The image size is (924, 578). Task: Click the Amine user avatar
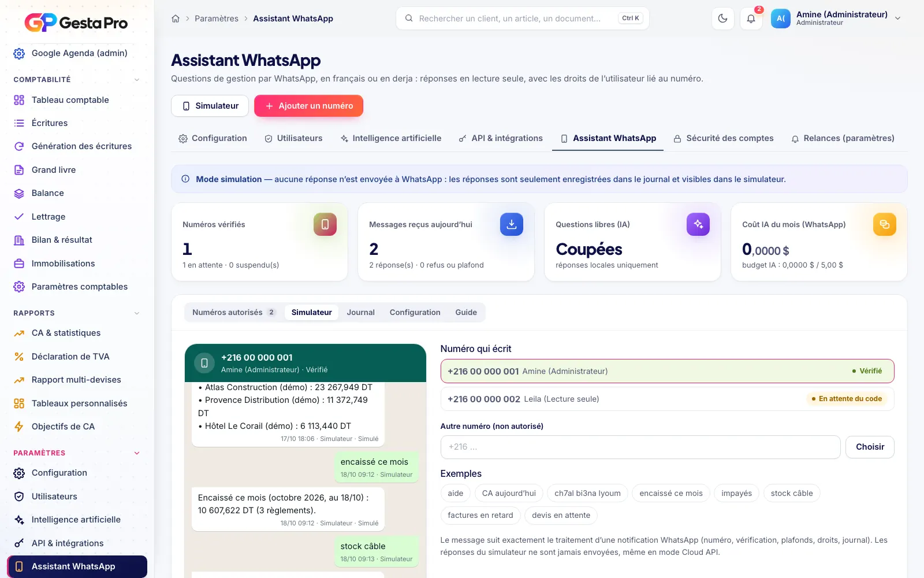[781, 18]
